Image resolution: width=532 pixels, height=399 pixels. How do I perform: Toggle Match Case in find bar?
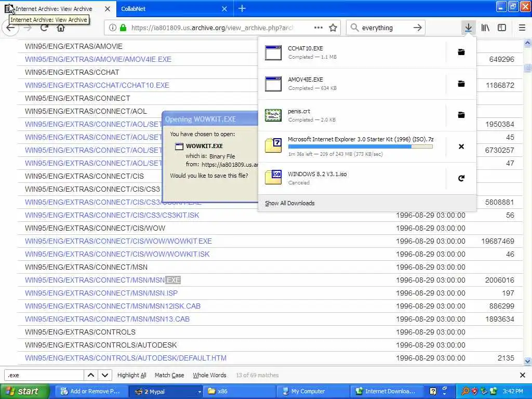(x=169, y=375)
